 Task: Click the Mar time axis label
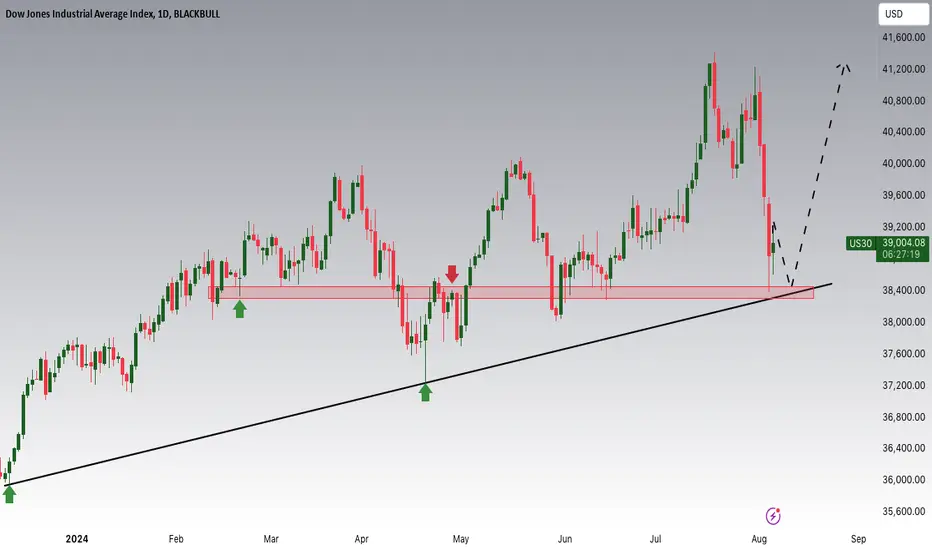[271, 539]
